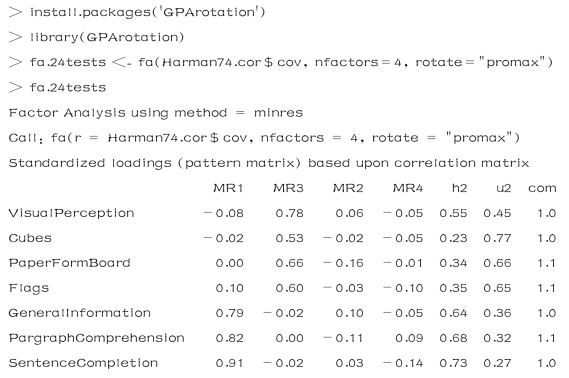
Task: Click the fa.24tests assignment command line
Action: pyautogui.click(x=281, y=62)
